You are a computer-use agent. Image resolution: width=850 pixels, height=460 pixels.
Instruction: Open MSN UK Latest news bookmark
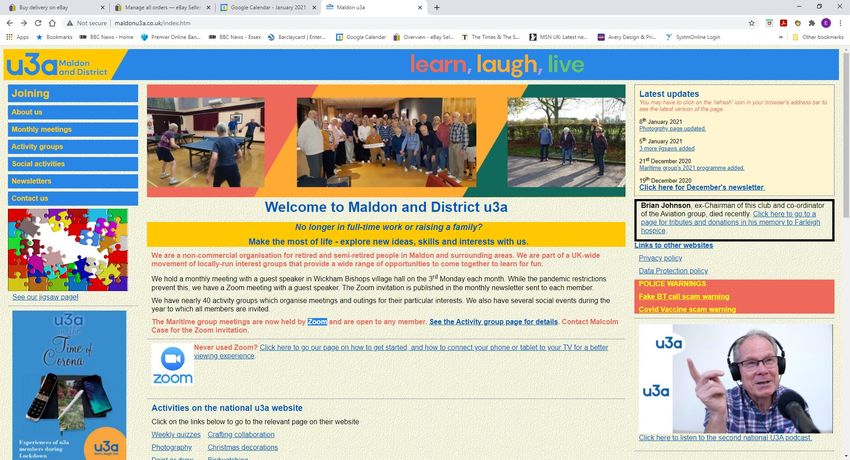coord(558,37)
